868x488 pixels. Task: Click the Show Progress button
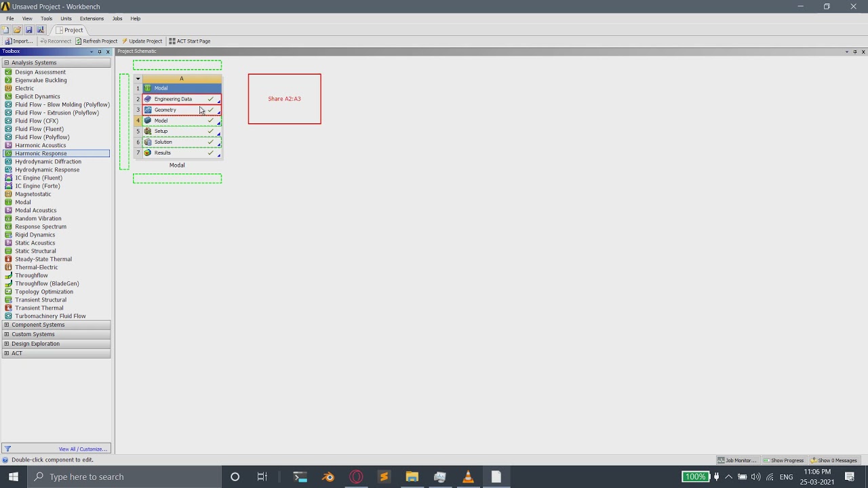pos(783,460)
